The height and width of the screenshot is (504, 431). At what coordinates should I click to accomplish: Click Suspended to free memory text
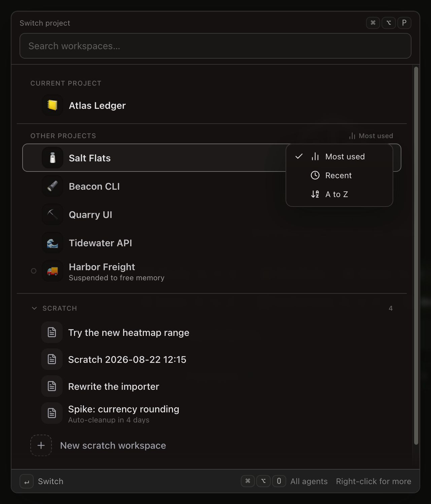(x=117, y=278)
